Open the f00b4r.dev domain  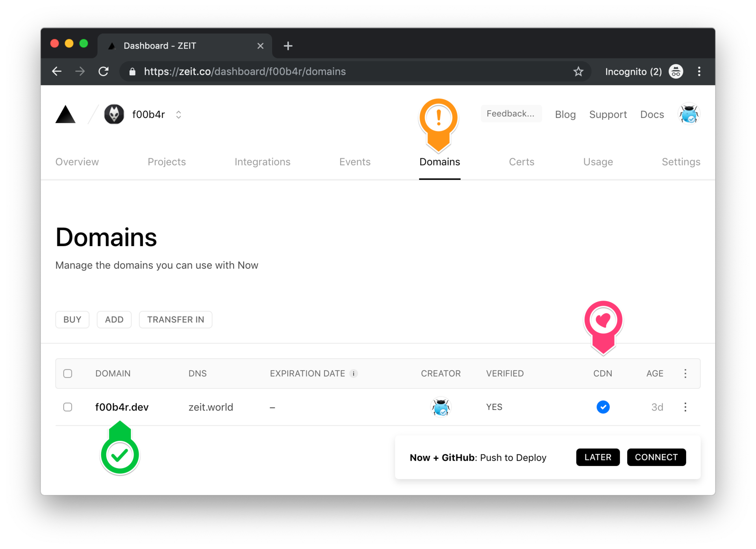tap(122, 407)
